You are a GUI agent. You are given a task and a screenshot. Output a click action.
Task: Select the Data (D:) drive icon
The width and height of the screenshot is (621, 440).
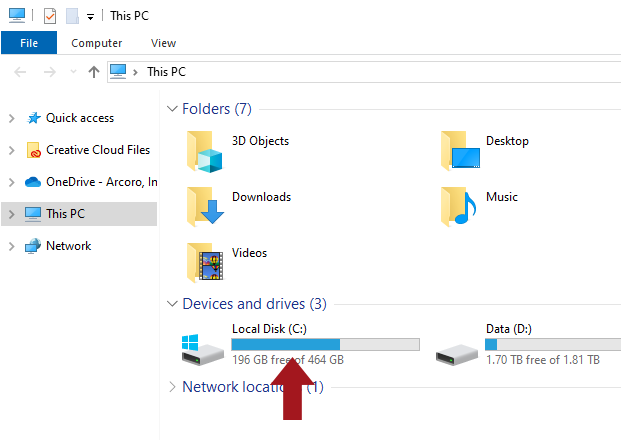click(457, 354)
